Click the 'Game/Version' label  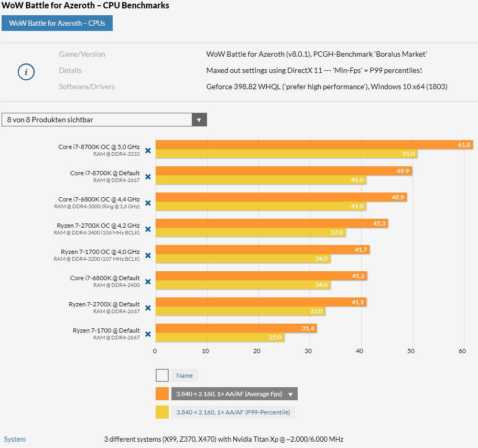click(82, 54)
